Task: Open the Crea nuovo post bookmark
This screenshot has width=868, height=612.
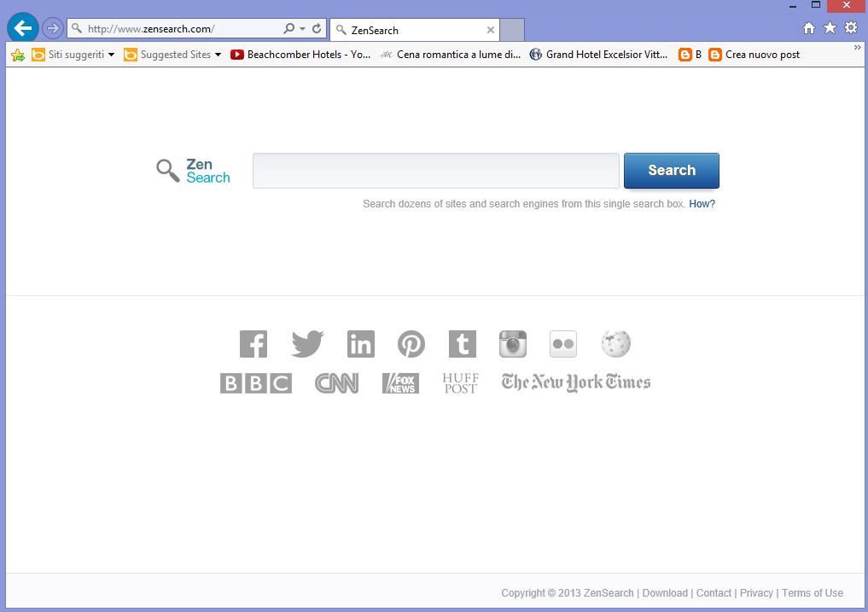Action: coord(754,55)
